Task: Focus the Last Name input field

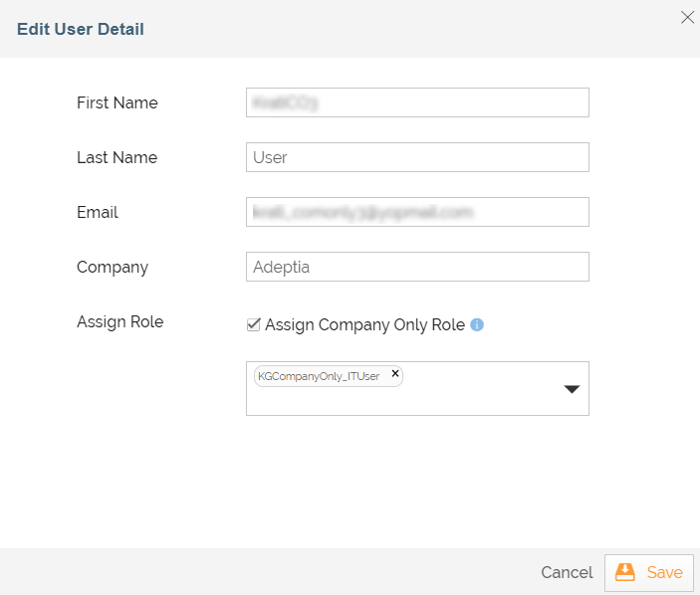Action: click(417, 157)
